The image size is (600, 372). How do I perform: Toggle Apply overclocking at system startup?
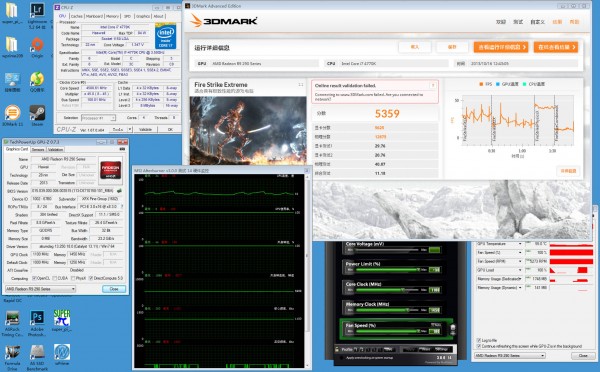pyautogui.click(x=342, y=358)
